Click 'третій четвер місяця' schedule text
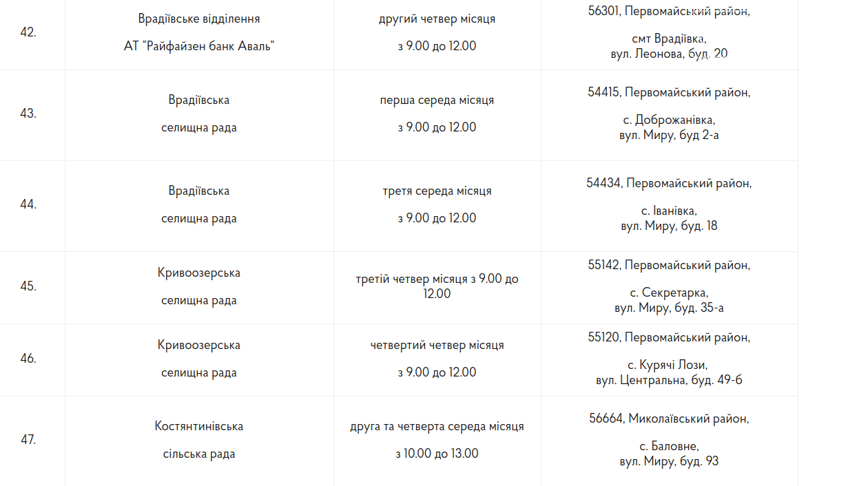Viewport: 868px width, 486px height. click(437, 279)
